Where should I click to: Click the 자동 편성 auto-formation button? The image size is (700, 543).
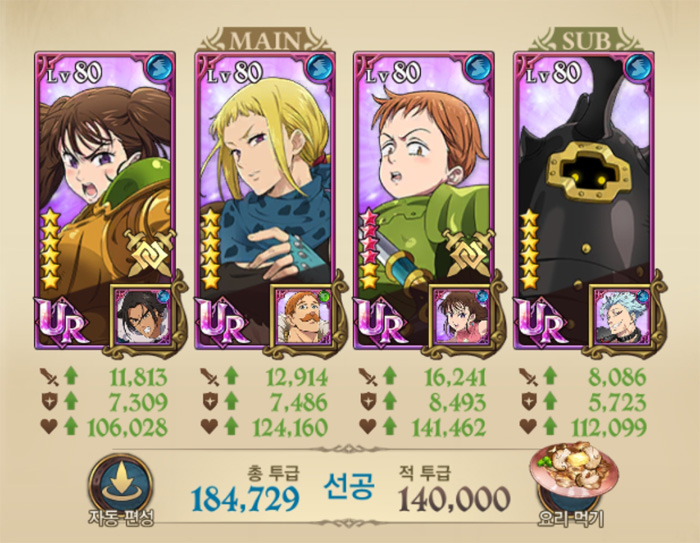(x=121, y=490)
